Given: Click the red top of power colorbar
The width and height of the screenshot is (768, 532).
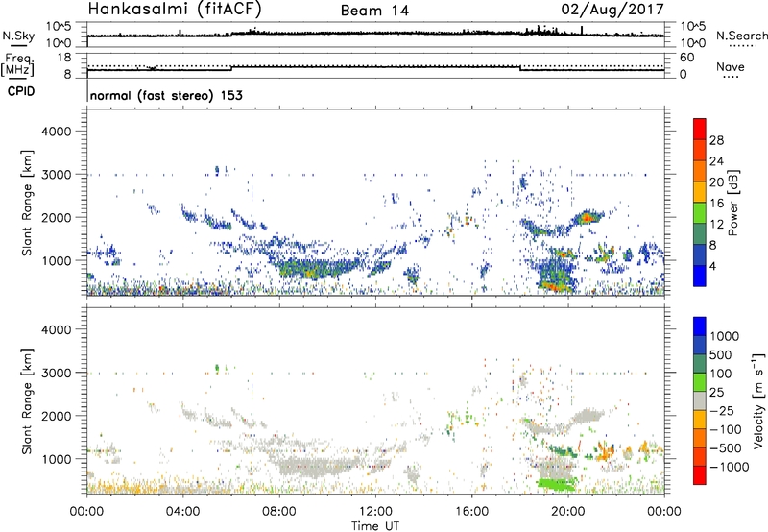Looking at the screenshot, I should (x=700, y=127).
